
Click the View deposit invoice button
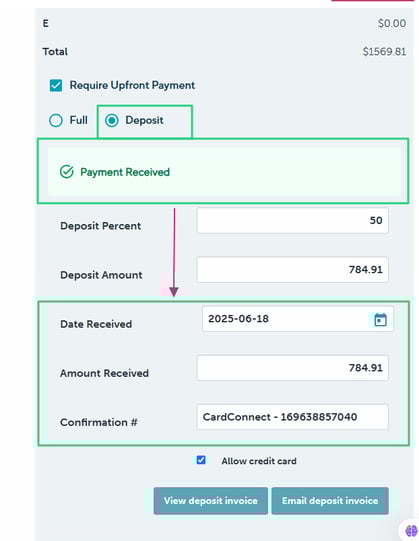(x=211, y=501)
